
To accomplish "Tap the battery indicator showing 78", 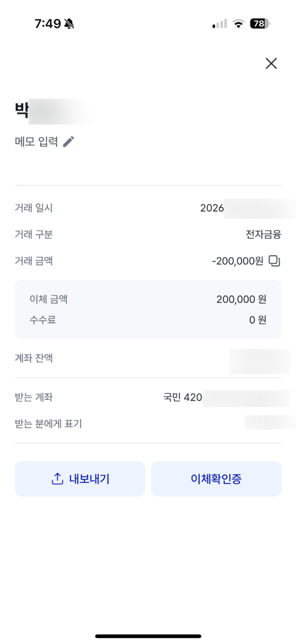I will (260, 24).
